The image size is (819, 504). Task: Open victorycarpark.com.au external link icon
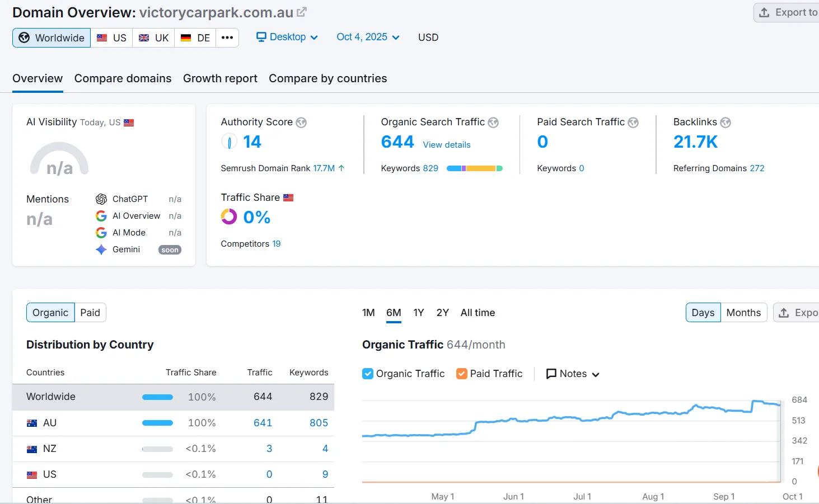(x=302, y=12)
